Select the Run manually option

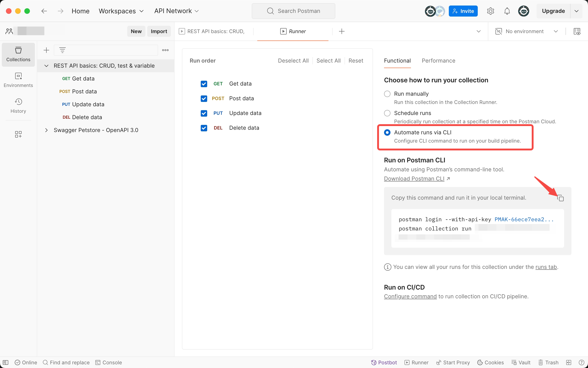[387, 94]
